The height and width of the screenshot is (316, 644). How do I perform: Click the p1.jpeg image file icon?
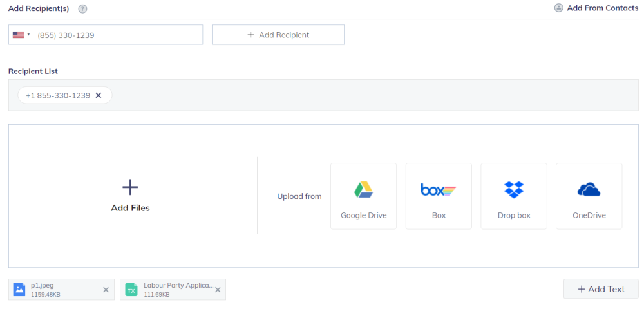[x=19, y=290]
